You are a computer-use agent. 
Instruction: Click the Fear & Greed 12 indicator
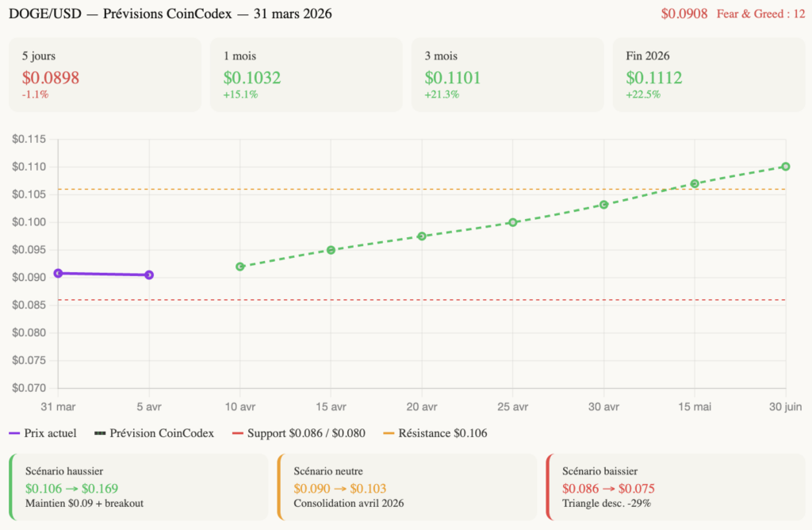click(760, 13)
